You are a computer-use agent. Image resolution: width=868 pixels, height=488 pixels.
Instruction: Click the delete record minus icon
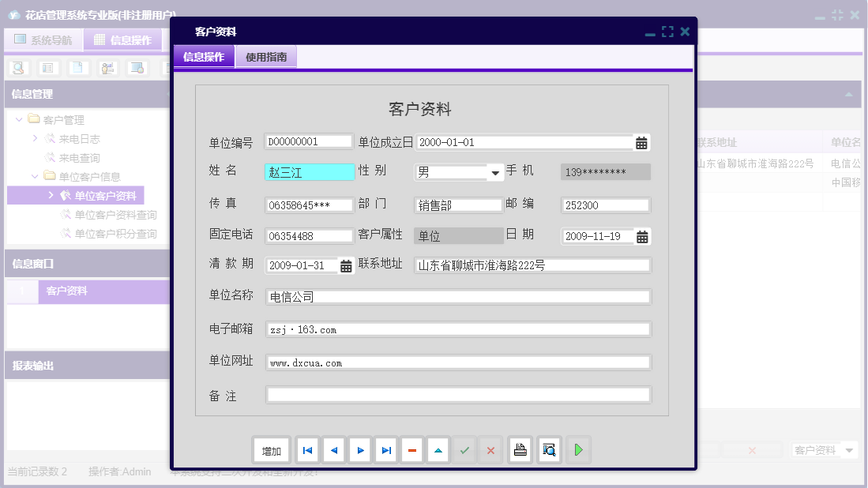(411, 450)
